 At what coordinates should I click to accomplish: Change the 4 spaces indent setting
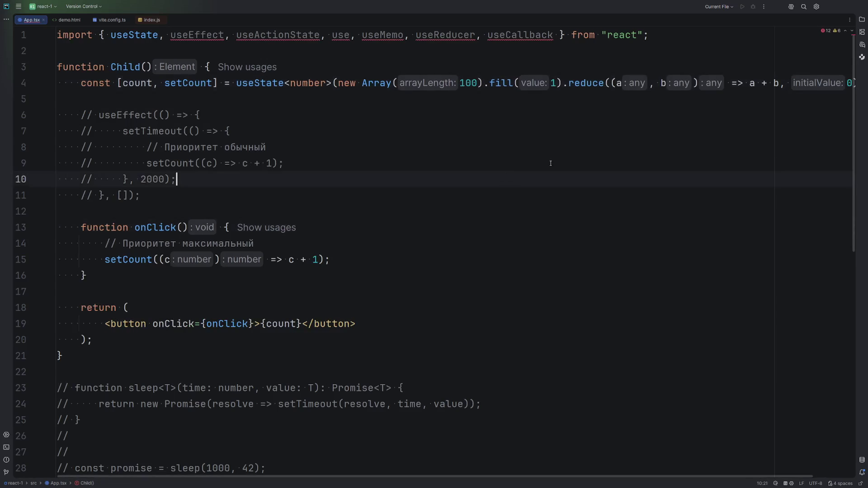pos(840,483)
